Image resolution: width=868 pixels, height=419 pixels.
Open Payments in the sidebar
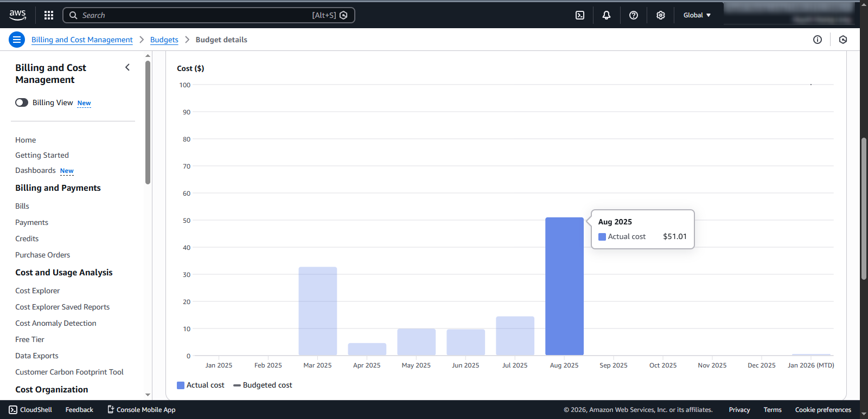(x=31, y=222)
